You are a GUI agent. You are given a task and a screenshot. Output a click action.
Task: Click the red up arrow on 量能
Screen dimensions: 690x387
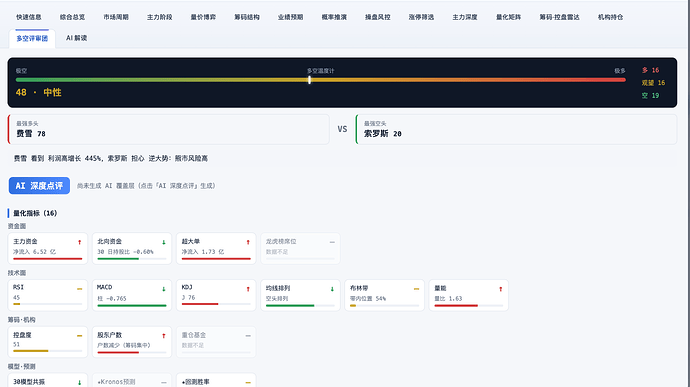click(501, 289)
